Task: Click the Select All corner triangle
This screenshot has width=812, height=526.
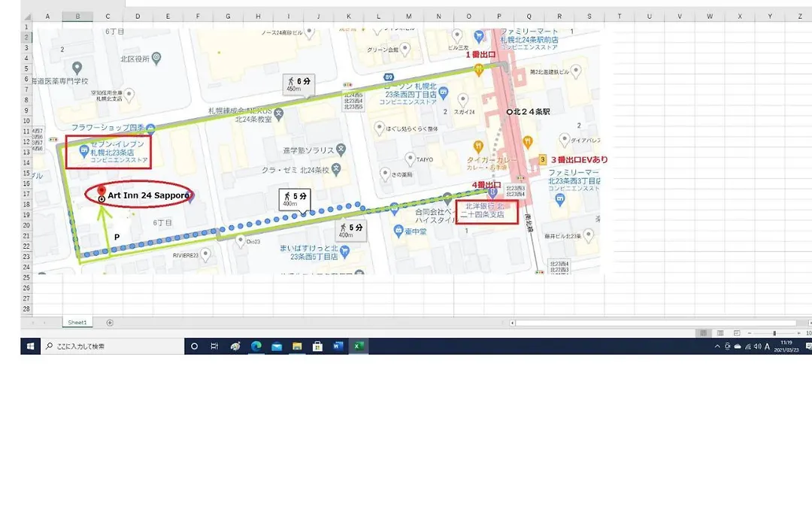Action: (x=27, y=17)
